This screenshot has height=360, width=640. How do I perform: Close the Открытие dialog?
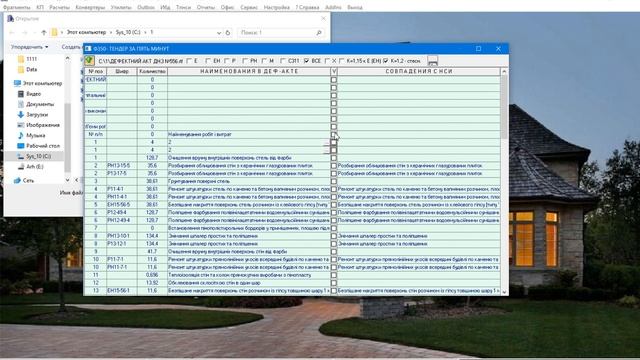pos(323,18)
